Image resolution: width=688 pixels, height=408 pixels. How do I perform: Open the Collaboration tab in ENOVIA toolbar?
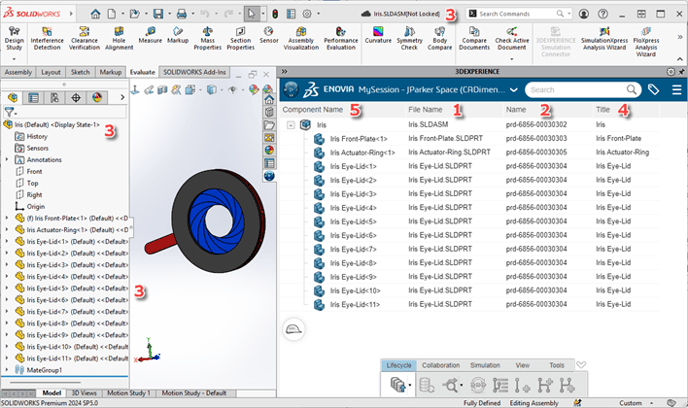coord(441,365)
